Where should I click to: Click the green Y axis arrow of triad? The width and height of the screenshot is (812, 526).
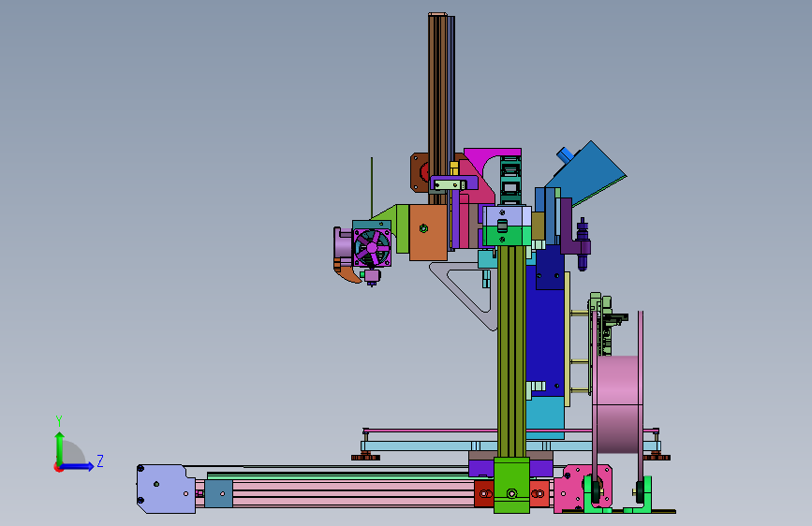coord(59,448)
